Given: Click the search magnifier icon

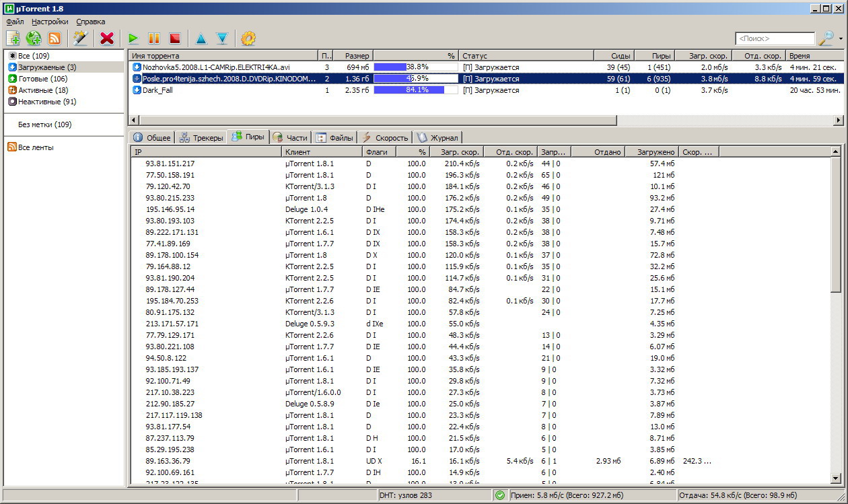Looking at the screenshot, I should point(825,38).
